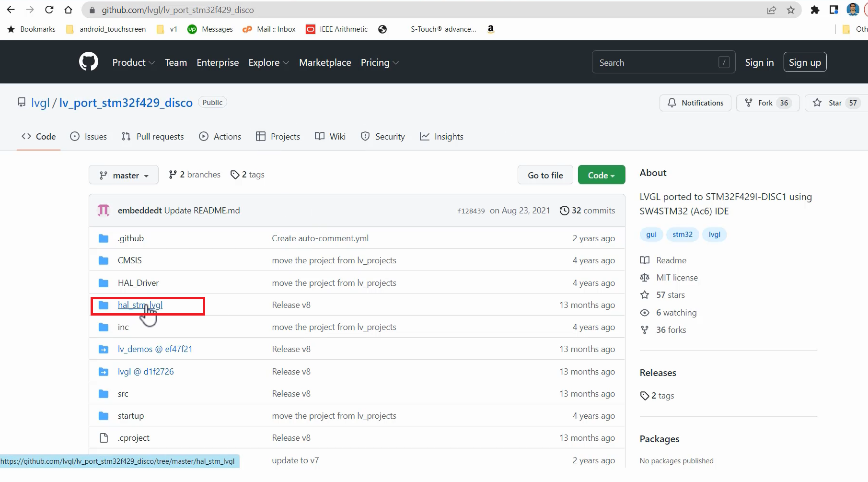Bookmark this page with star icon
The height and width of the screenshot is (482, 868).
(x=791, y=10)
